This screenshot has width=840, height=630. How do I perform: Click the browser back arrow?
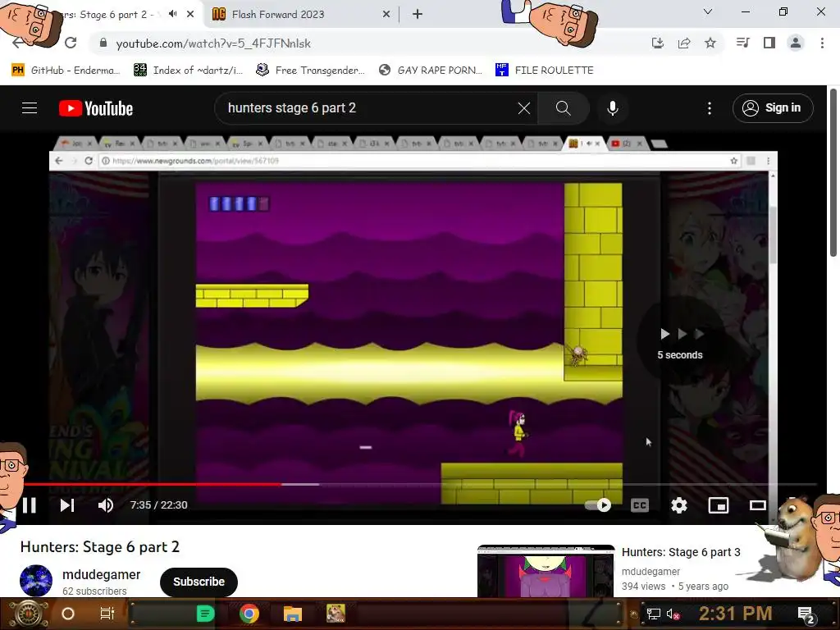(18, 43)
